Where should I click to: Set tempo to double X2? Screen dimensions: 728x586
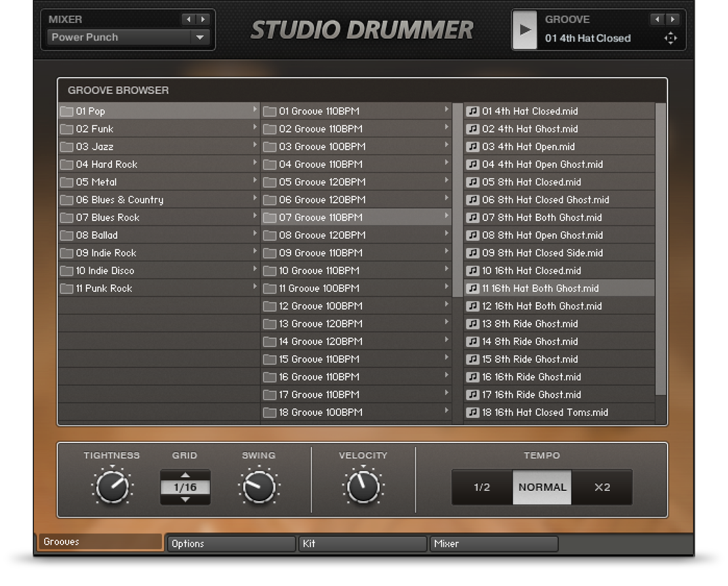602,488
